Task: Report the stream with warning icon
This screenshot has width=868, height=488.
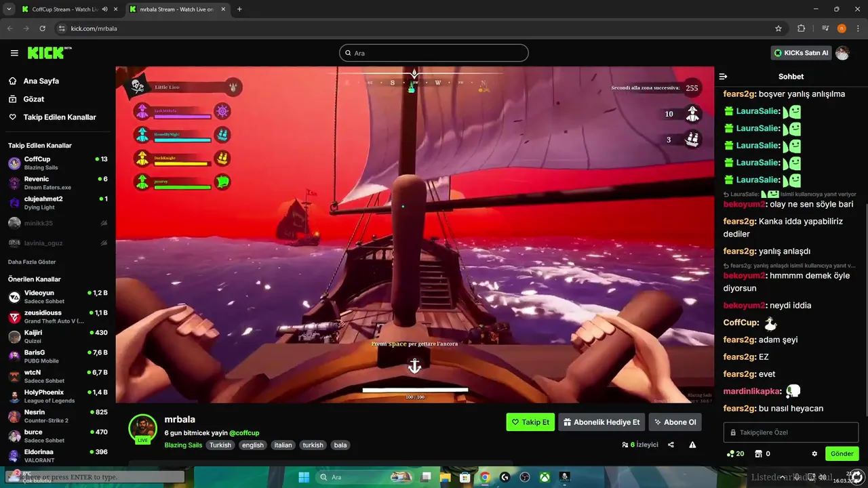Action: point(692,445)
